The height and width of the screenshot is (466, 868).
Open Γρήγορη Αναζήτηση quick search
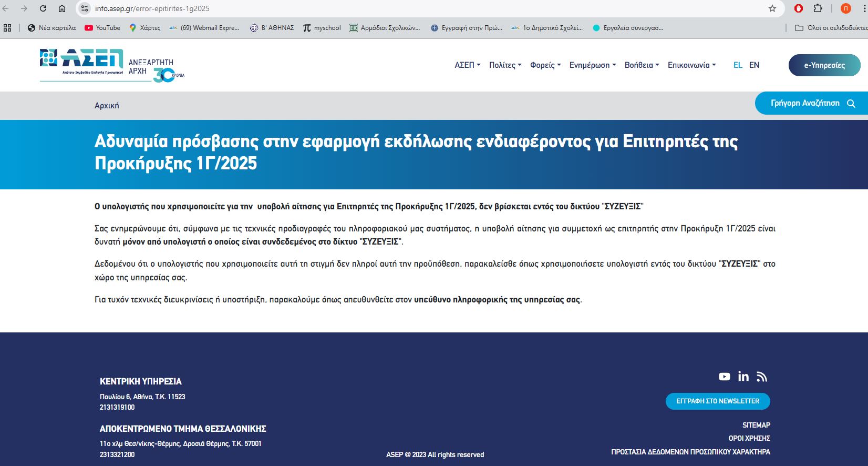point(811,103)
